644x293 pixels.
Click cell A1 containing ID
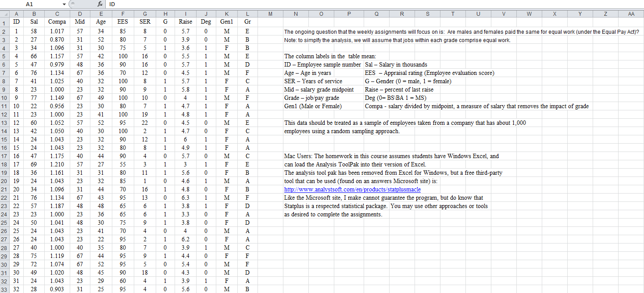16,21
